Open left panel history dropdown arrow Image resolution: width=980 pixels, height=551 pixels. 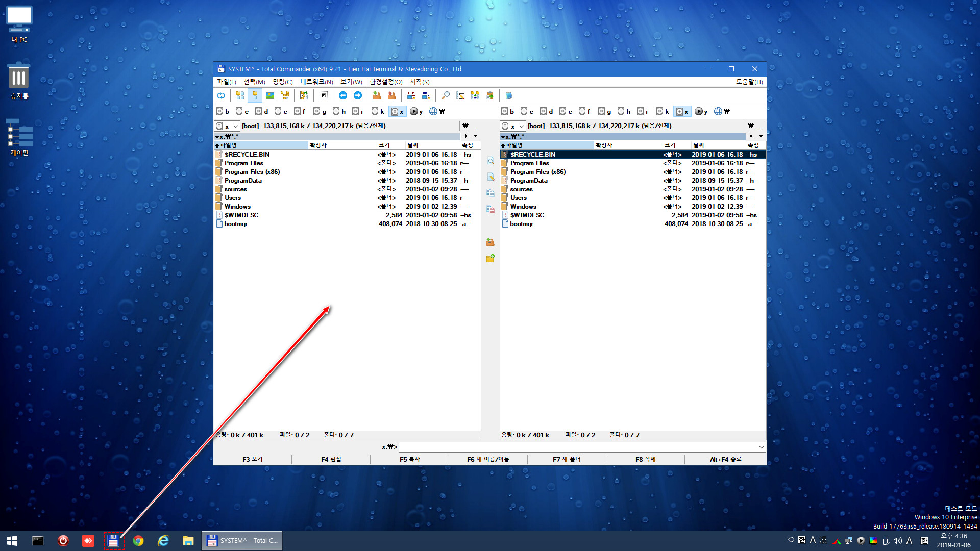coord(475,136)
